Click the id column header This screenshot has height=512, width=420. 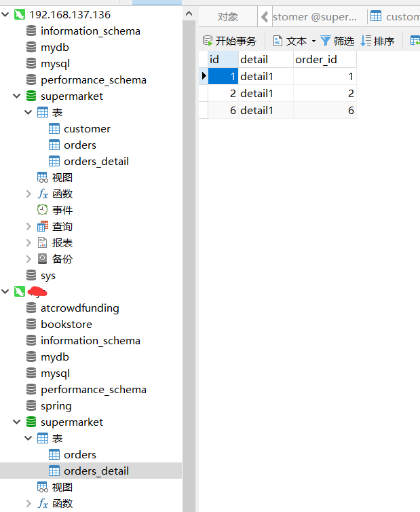223,60
